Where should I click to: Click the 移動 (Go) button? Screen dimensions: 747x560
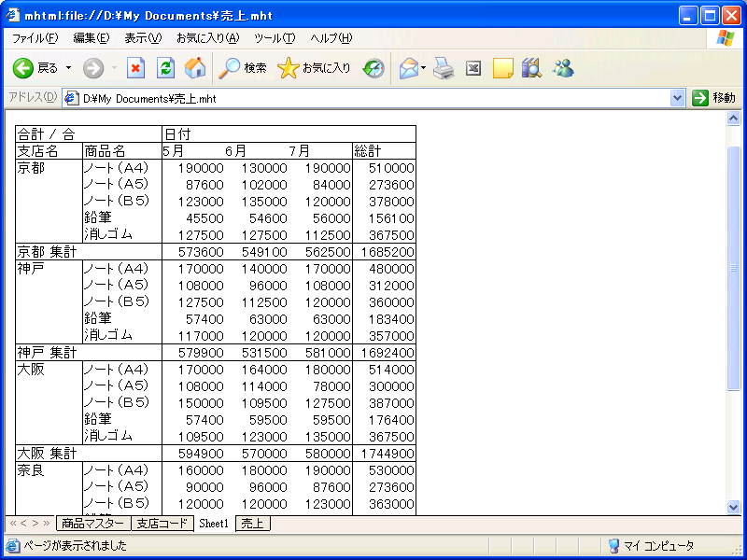pyautogui.click(x=713, y=98)
